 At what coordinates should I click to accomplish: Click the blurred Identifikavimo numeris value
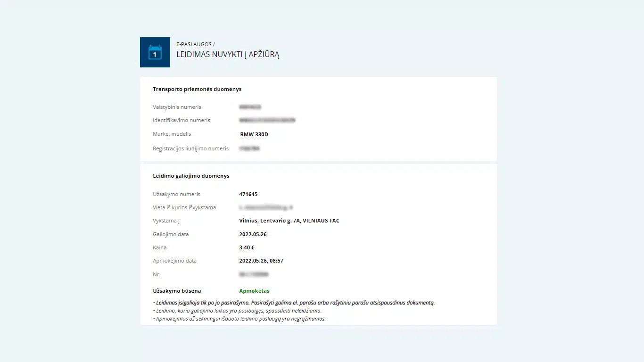point(267,120)
